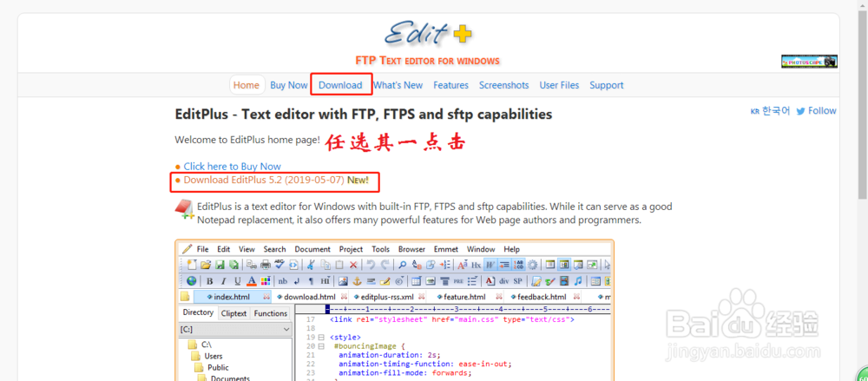The height and width of the screenshot is (381, 868).
Task: Close the feature.html tab with its X
Action: [499, 296]
